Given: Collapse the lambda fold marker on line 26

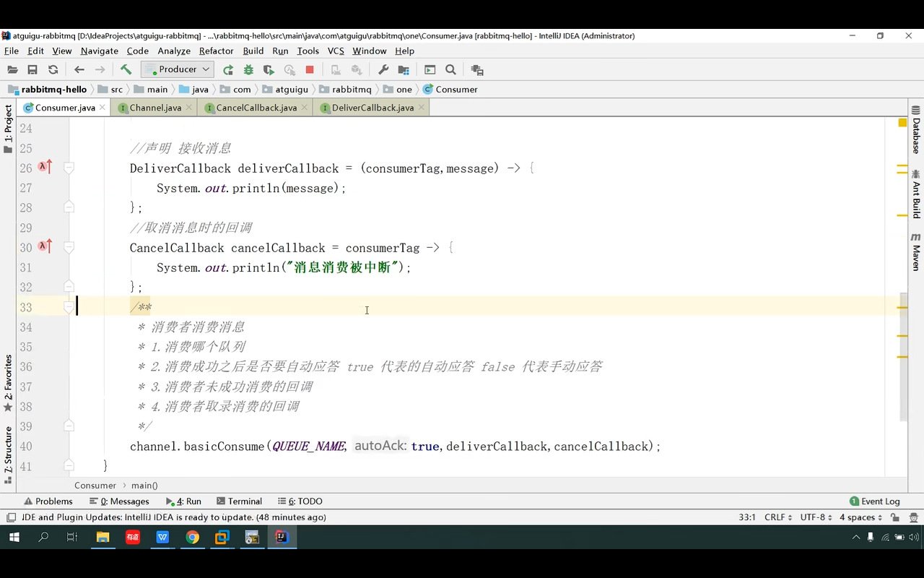Looking at the screenshot, I should click(x=69, y=168).
